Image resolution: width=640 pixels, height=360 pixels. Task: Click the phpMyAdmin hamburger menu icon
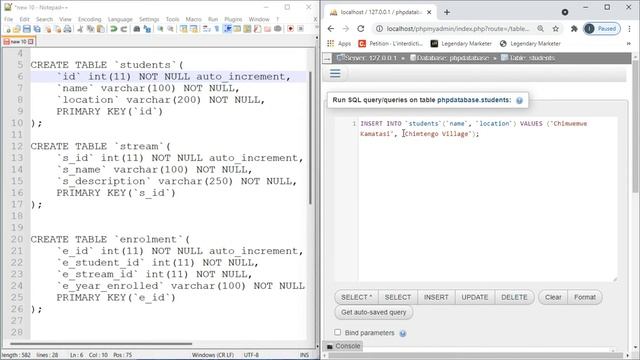coord(335,73)
